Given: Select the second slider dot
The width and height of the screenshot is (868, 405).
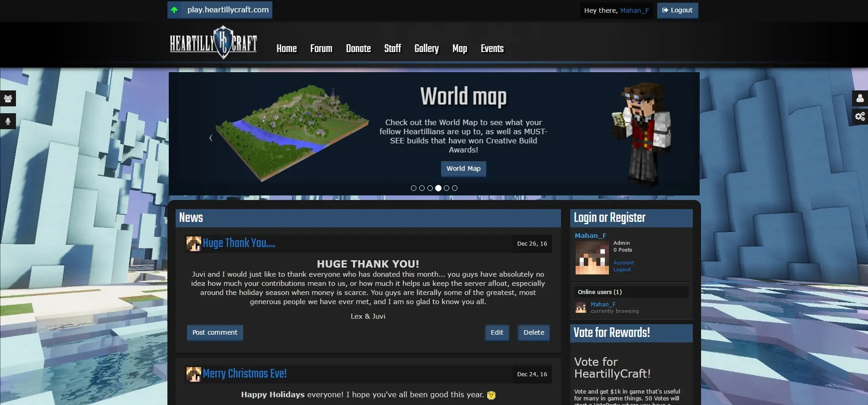Looking at the screenshot, I should click(421, 188).
